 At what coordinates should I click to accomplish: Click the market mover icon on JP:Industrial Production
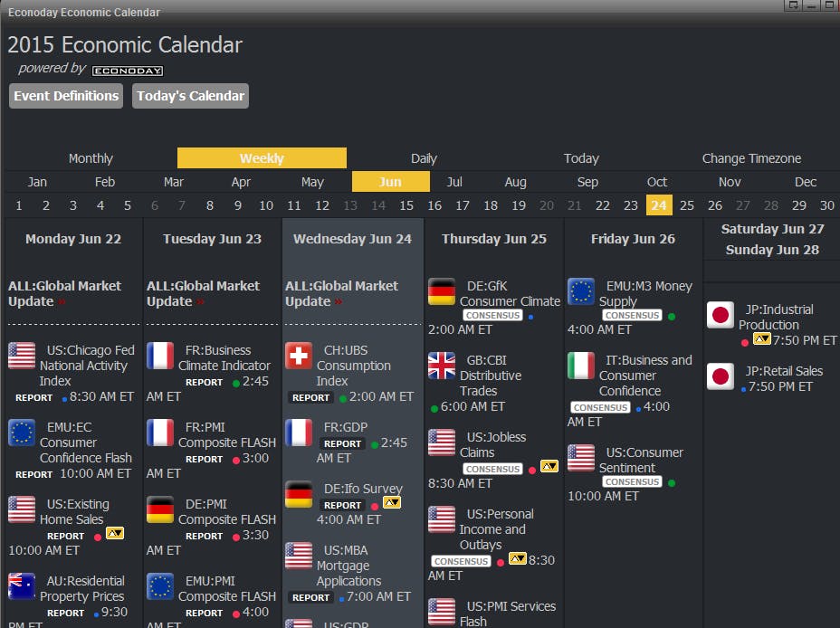click(762, 339)
